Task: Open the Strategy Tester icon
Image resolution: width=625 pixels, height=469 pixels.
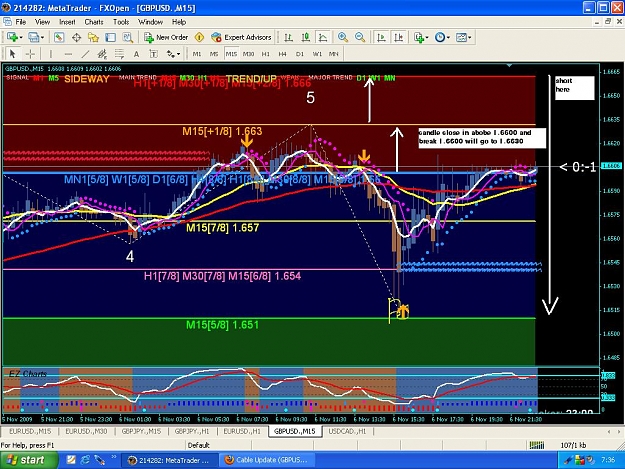Action: point(128,37)
